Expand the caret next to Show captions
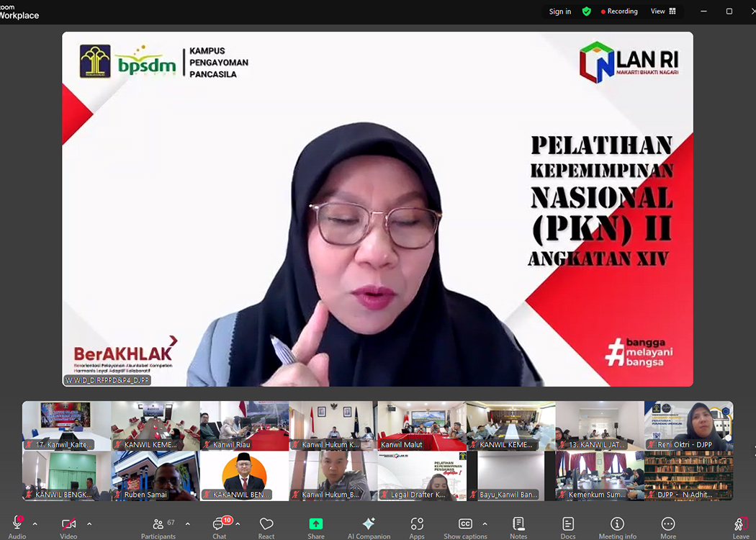756x540 pixels. (x=485, y=524)
